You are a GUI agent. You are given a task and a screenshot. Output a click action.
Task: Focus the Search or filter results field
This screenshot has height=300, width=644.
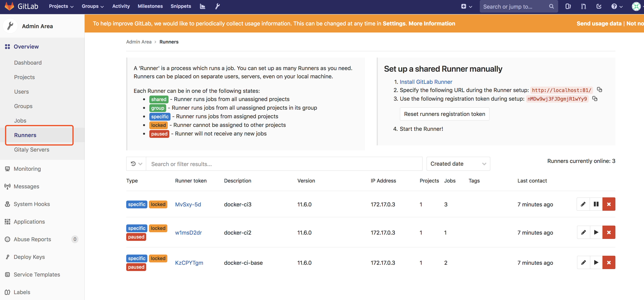pyautogui.click(x=284, y=164)
